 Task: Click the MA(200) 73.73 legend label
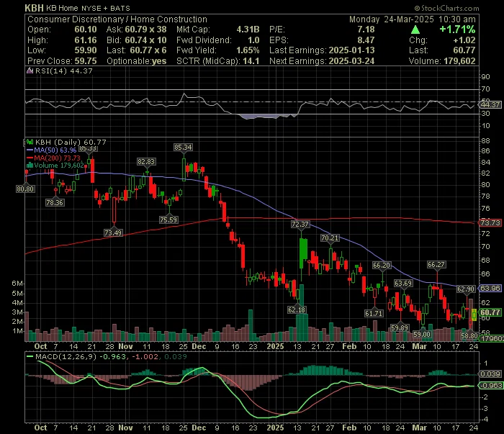click(x=57, y=158)
